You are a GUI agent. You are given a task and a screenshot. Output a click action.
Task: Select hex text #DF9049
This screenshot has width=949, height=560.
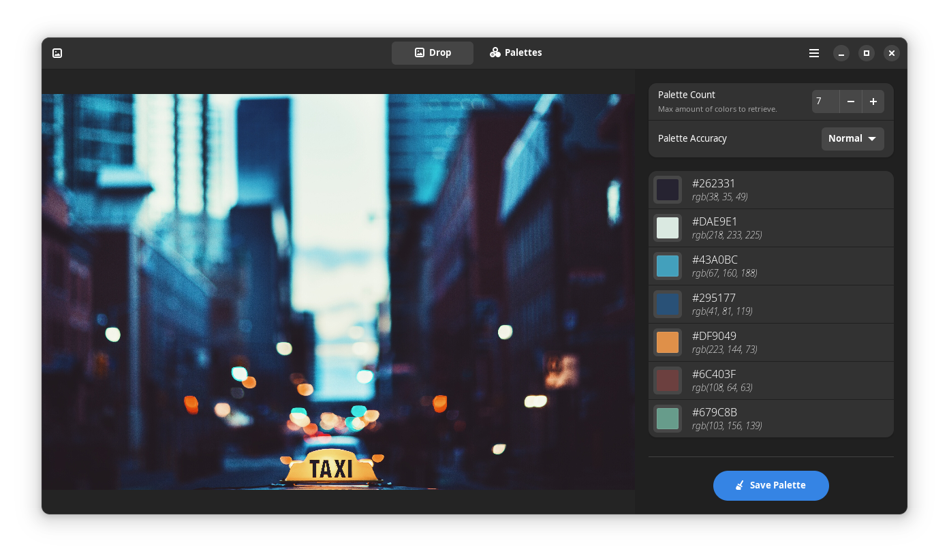click(x=714, y=337)
